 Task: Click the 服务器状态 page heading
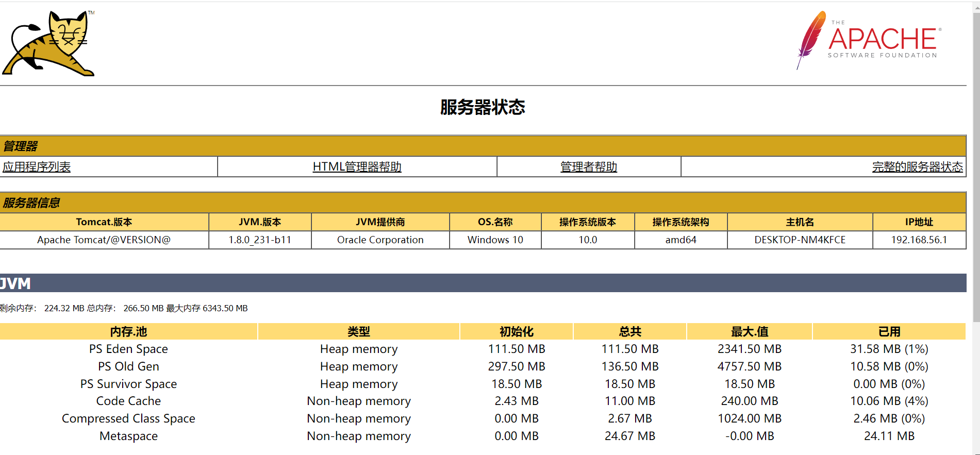pyautogui.click(x=483, y=107)
